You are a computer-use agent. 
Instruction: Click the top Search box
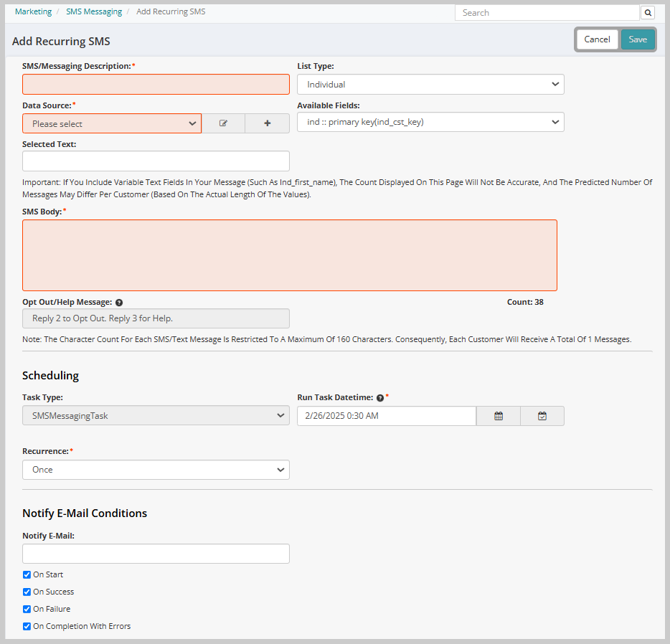click(547, 13)
